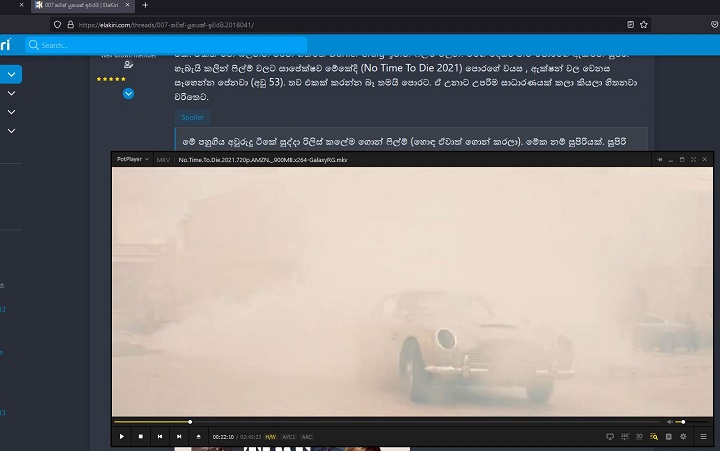Open the user profile dropdown arrow under stars
Image resolution: width=720 pixels, height=451 pixels.
(x=129, y=94)
